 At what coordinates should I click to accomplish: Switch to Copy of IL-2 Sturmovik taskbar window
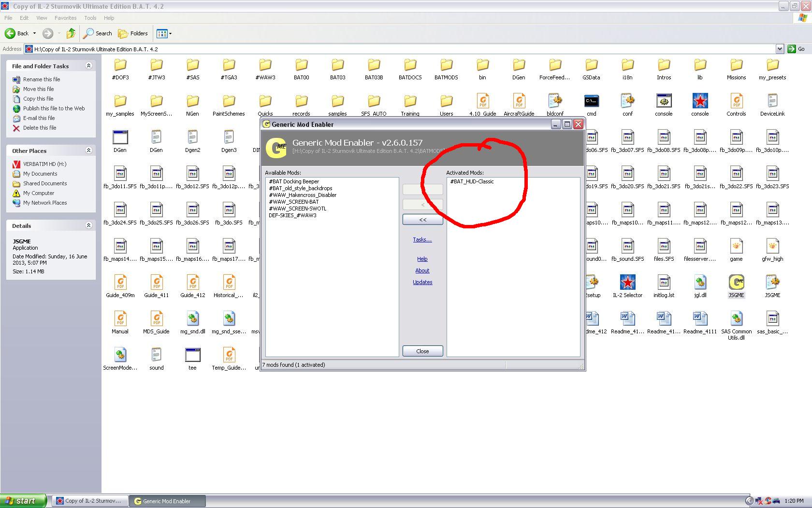tap(90, 501)
